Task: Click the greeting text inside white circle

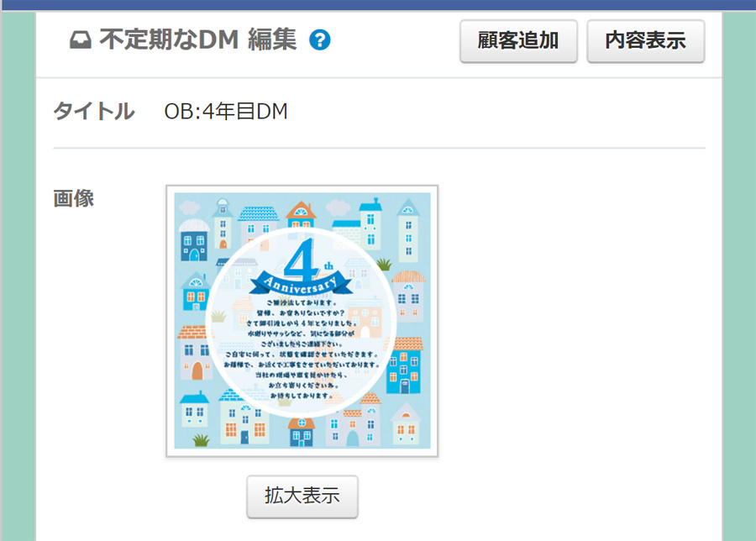Action: coord(302,349)
